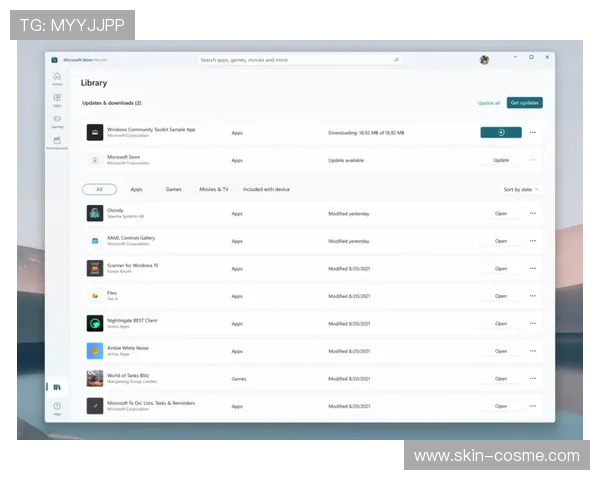Open more options for Scanner for Windows 10
This screenshot has height=480, width=600.
click(533, 268)
